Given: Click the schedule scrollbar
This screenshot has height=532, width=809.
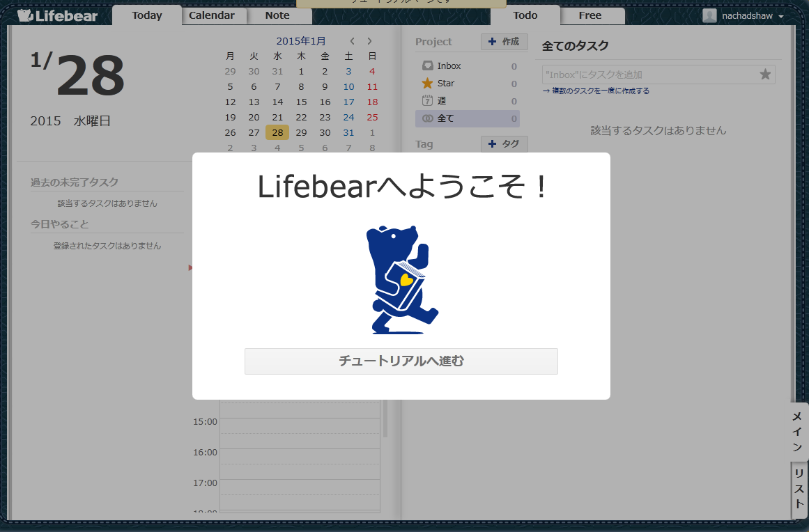Looking at the screenshot, I should pos(385,418).
